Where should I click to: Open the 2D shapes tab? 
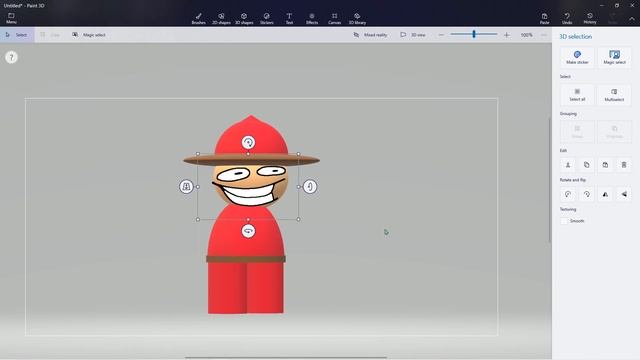pyautogui.click(x=221, y=18)
